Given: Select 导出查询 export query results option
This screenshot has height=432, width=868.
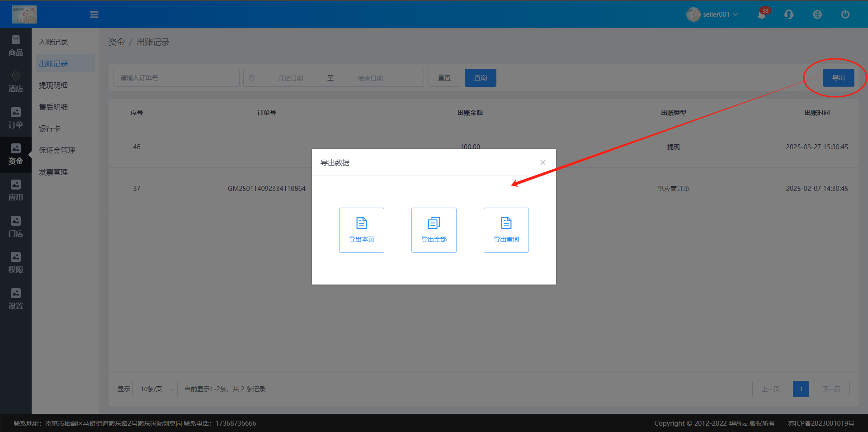Looking at the screenshot, I should click(x=506, y=230).
